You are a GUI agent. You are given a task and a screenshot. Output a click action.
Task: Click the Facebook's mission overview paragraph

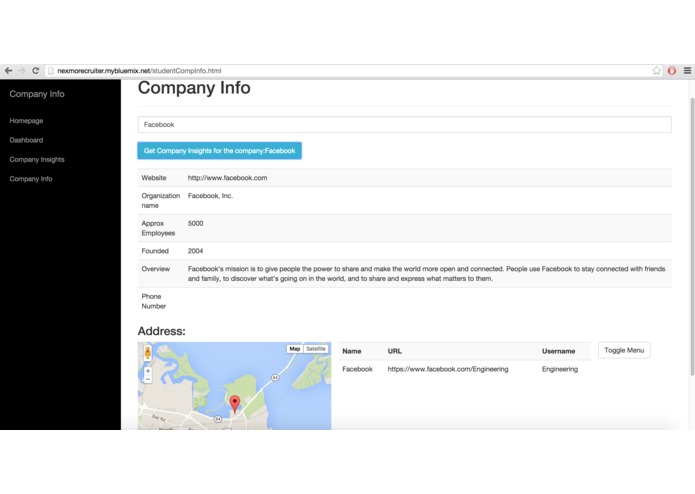point(426,274)
